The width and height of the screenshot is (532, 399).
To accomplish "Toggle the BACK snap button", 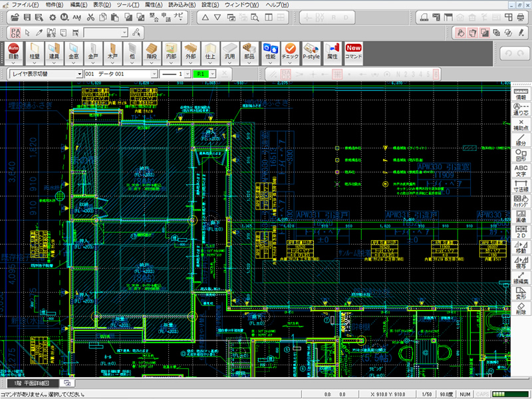I will (286, 74).
